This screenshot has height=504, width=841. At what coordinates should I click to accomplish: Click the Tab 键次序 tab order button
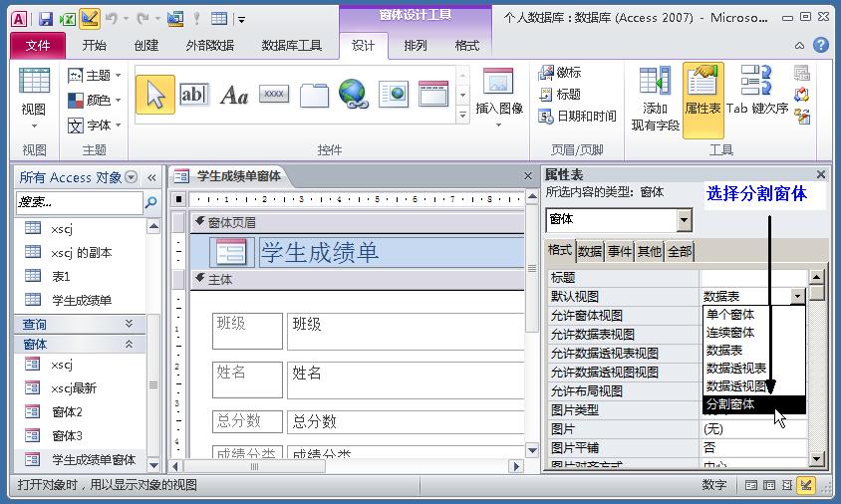[x=756, y=90]
